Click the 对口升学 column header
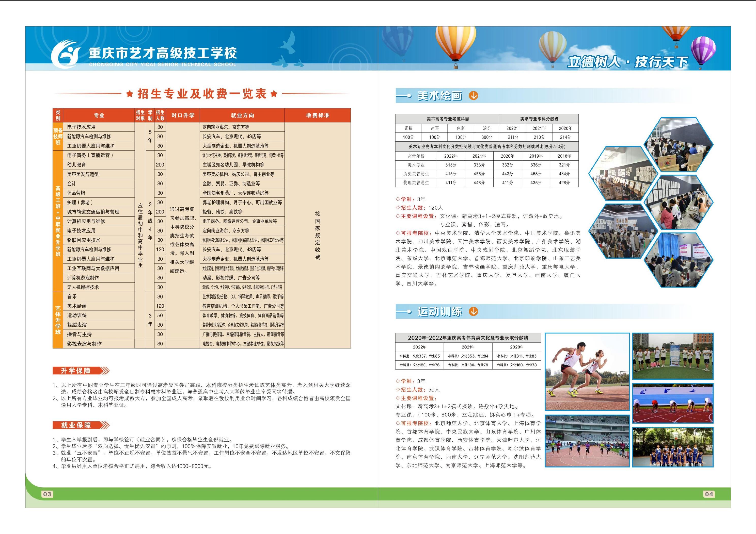The image size is (756, 534). pos(183,115)
